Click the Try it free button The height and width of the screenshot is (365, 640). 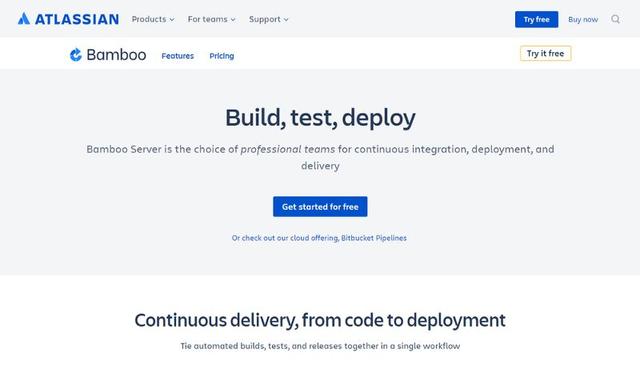pos(545,53)
